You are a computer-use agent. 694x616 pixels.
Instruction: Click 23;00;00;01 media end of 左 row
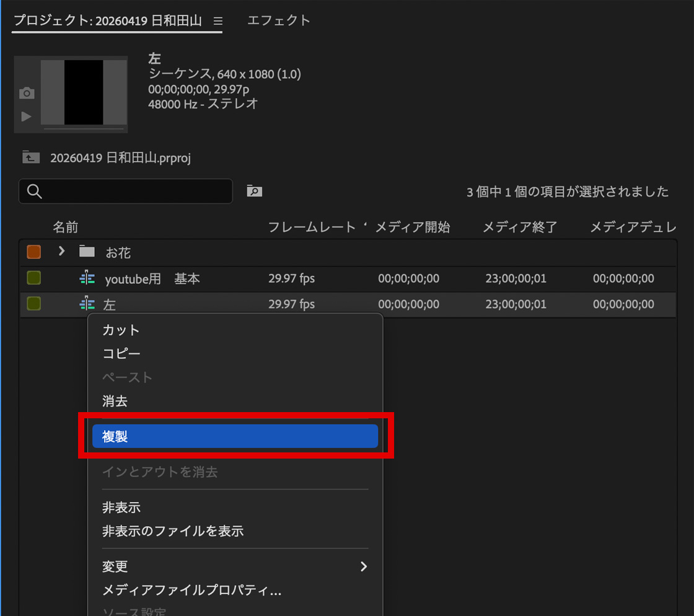coord(516,304)
